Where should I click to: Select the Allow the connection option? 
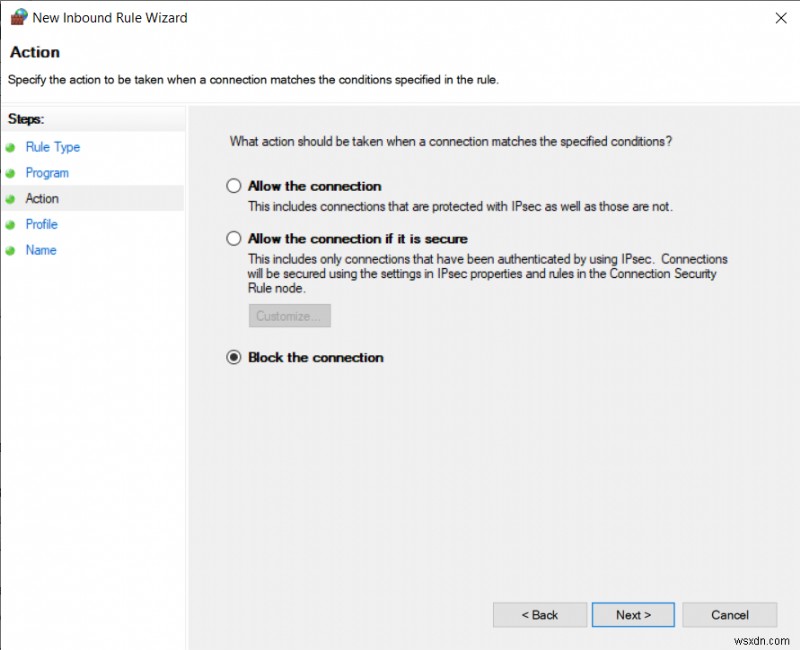[x=233, y=186]
